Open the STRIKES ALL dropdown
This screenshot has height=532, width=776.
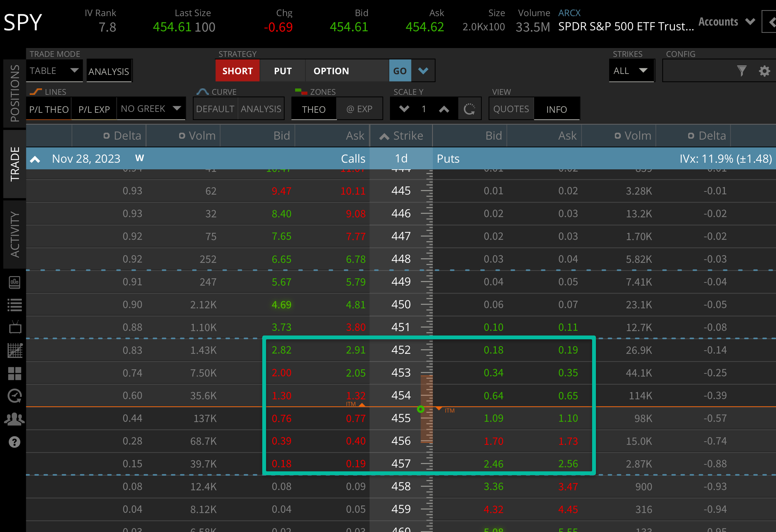pyautogui.click(x=631, y=70)
